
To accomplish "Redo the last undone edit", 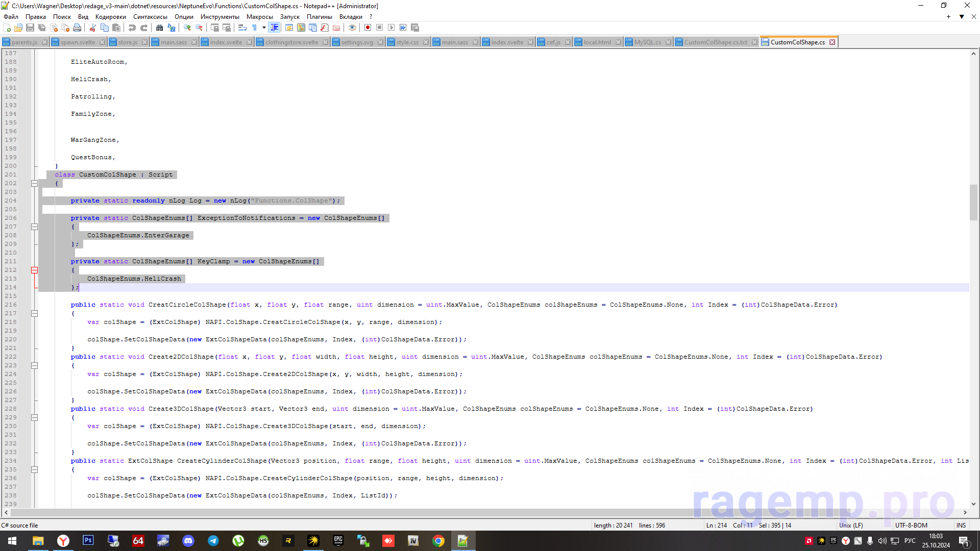I will (144, 28).
